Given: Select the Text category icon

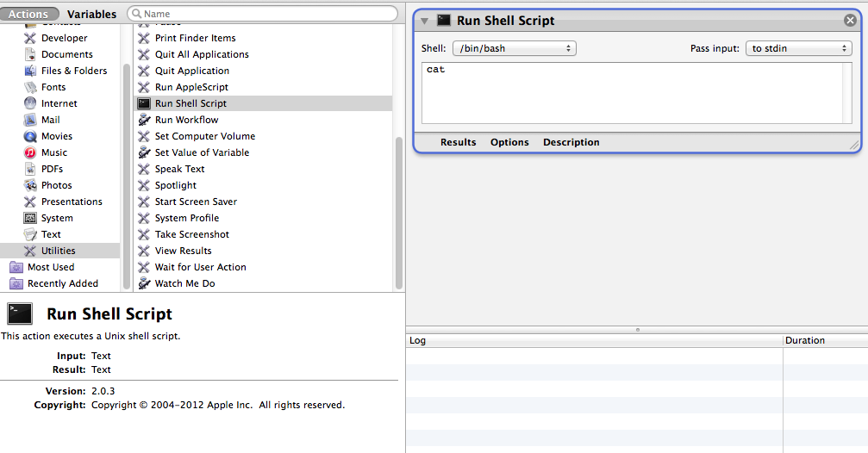Looking at the screenshot, I should 30,234.
